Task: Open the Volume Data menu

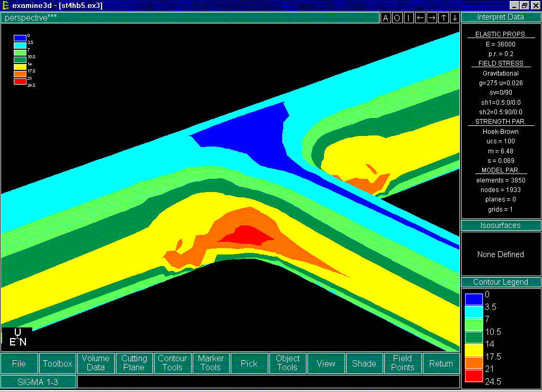Action: coord(96,363)
